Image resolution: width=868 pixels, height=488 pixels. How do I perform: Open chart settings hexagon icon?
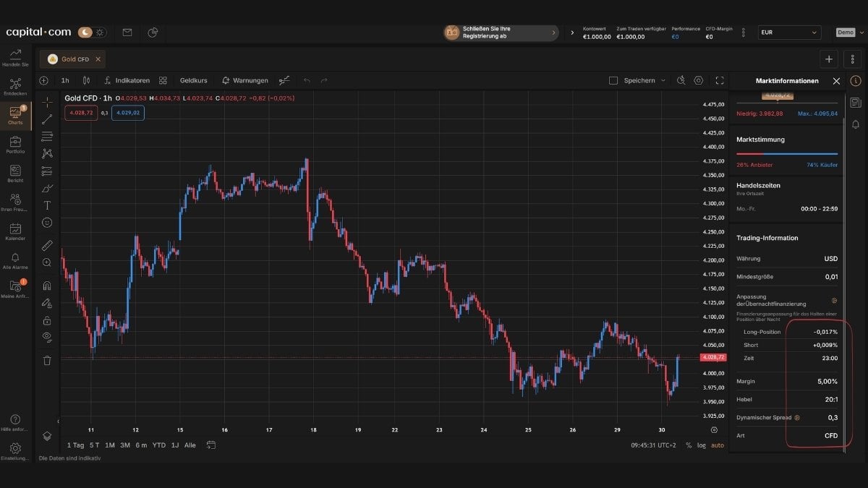pyautogui.click(x=699, y=80)
